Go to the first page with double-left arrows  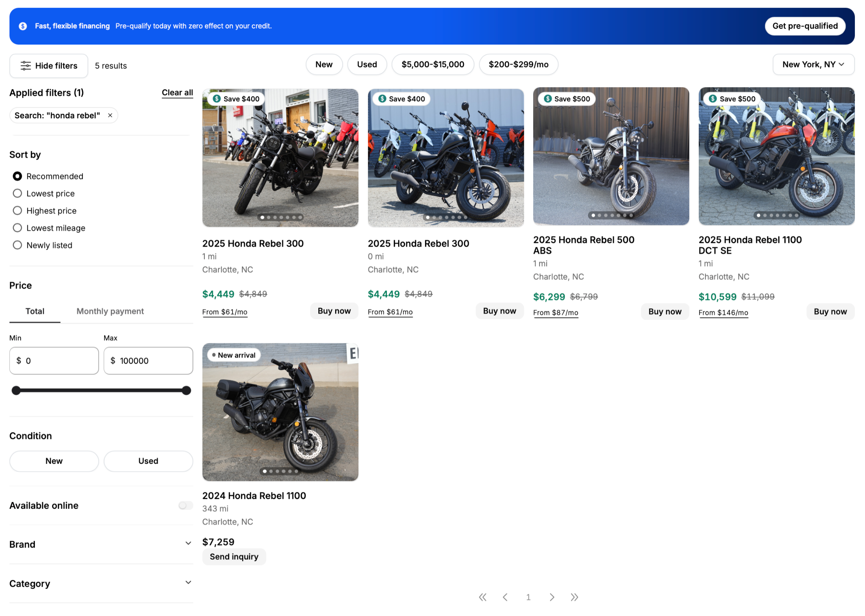[x=483, y=598]
